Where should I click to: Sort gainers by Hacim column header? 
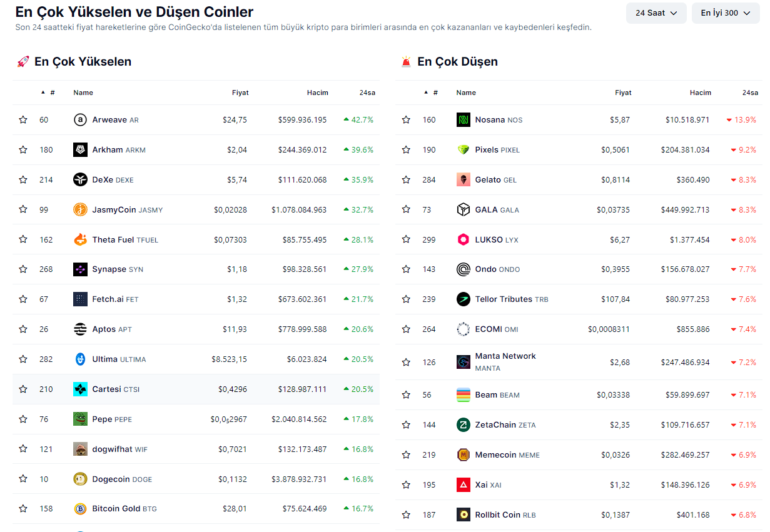point(318,93)
